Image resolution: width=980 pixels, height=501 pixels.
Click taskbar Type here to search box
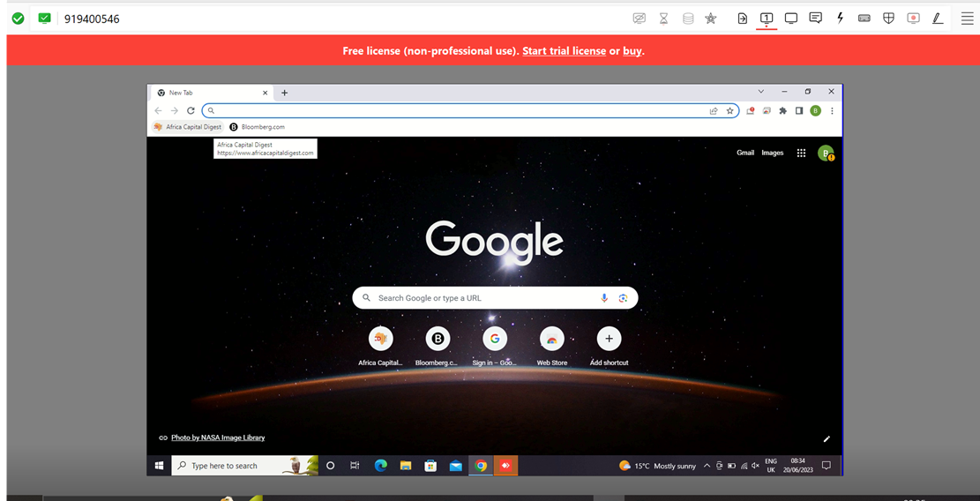pos(245,466)
